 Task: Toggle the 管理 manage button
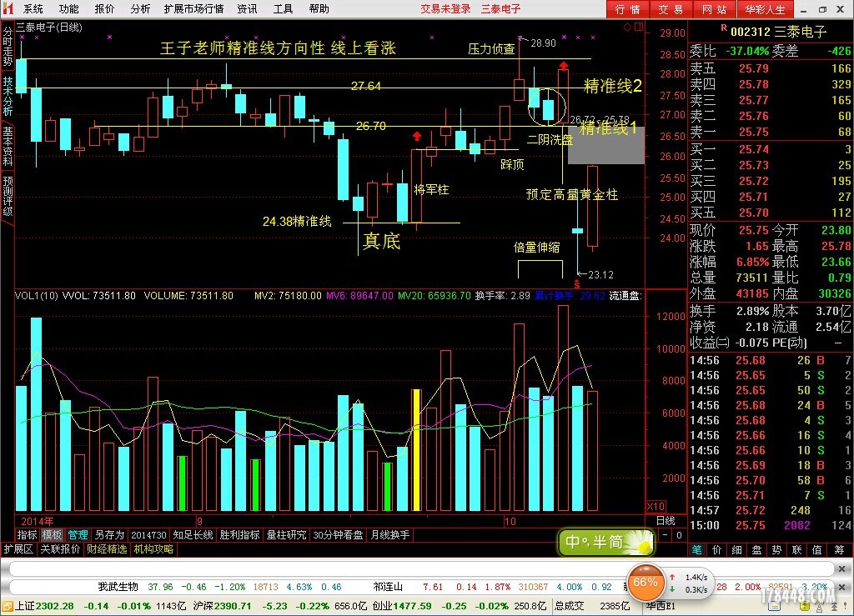pos(78,535)
